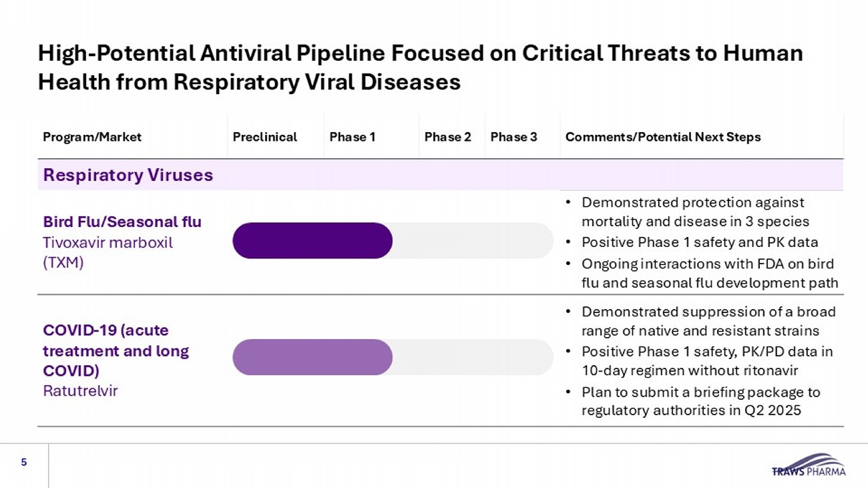Click bullet about 10-day regimen without ritonavir

[706, 360]
